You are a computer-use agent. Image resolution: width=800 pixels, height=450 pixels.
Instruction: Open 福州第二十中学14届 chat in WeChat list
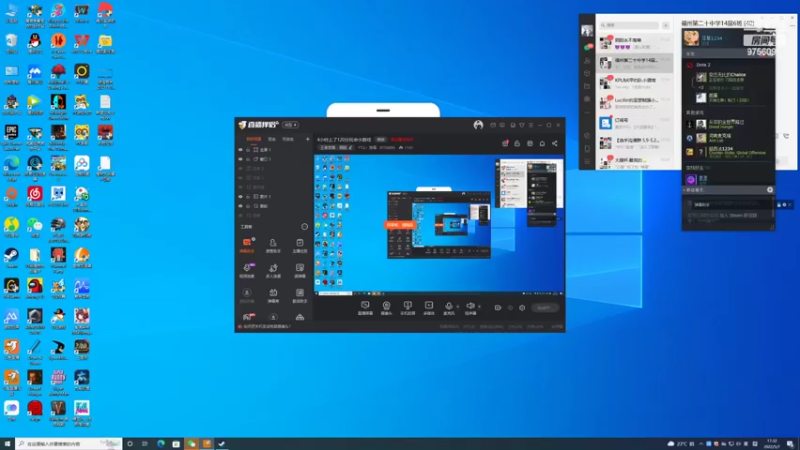(x=634, y=63)
